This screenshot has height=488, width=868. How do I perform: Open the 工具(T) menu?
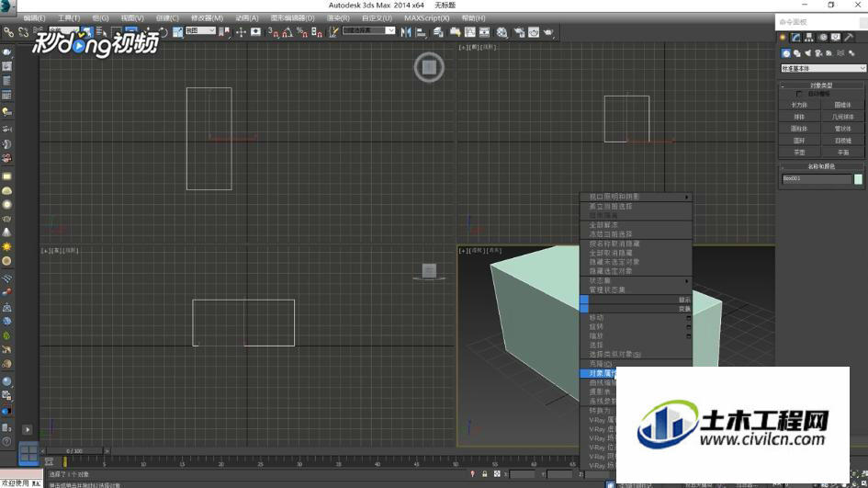coord(69,18)
